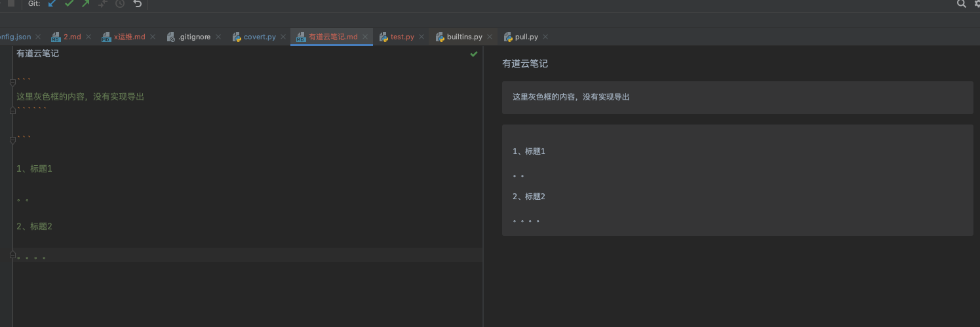Click the Git commit checkmark icon
The height and width of the screenshot is (327, 980).
point(69,4)
